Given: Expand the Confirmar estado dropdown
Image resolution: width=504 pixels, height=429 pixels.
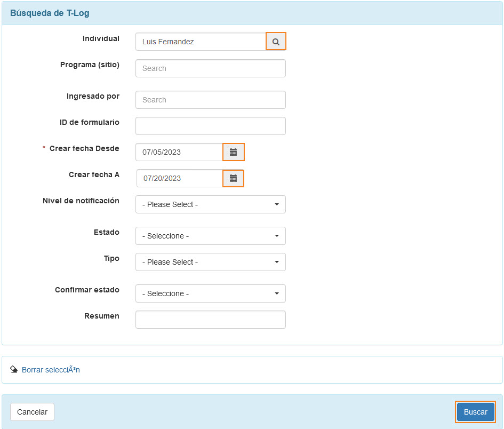Looking at the screenshot, I should click(211, 293).
